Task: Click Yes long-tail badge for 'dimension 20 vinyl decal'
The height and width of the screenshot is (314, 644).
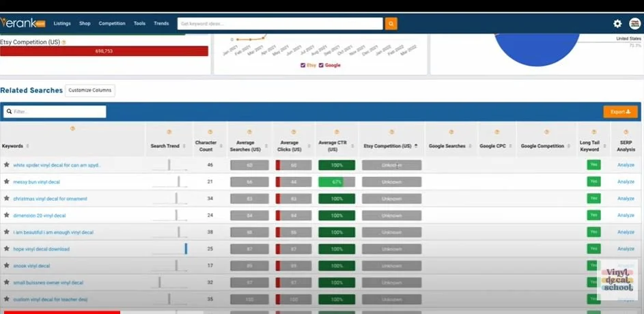Action: (x=593, y=215)
